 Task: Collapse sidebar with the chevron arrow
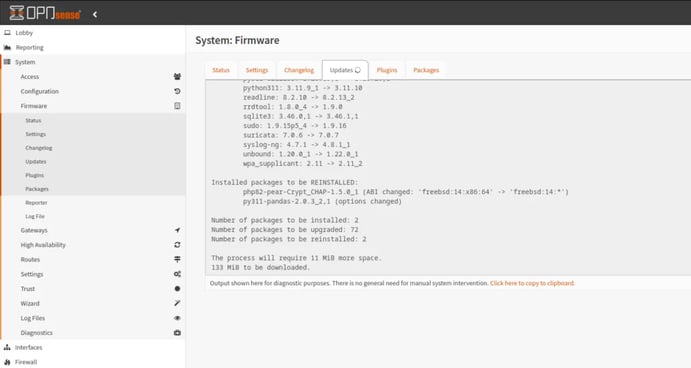coord(95,14)
